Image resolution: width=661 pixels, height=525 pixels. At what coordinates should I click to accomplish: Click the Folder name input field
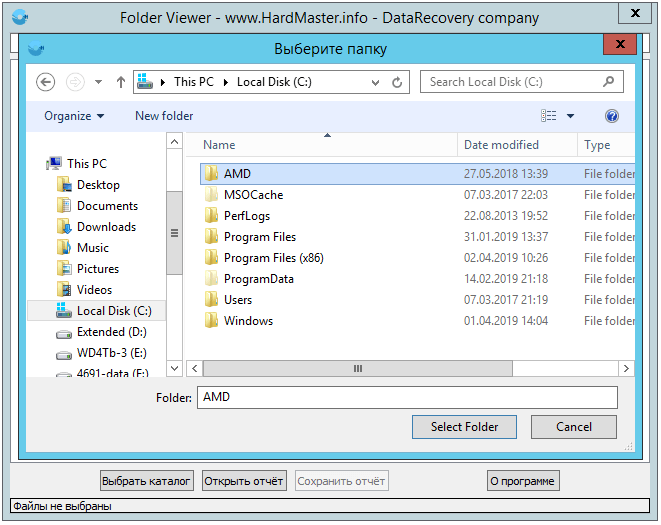pyautogui.click(x=407, y=397)
